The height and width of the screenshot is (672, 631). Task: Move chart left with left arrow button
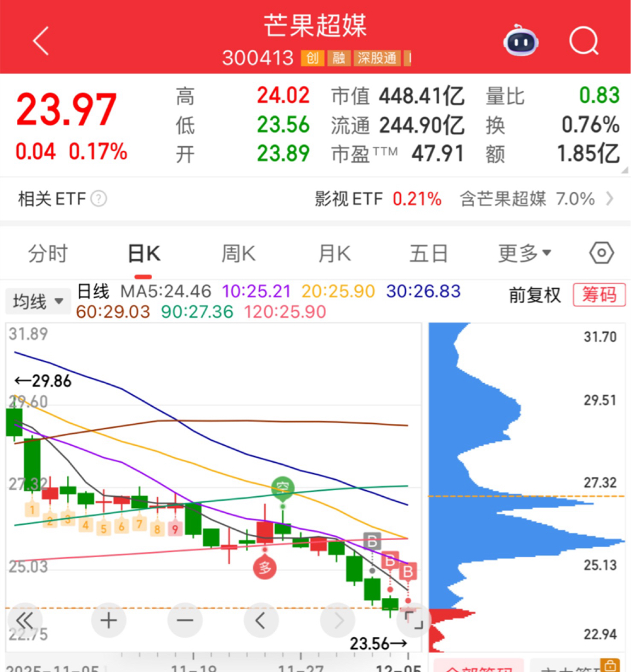(261, 620)
